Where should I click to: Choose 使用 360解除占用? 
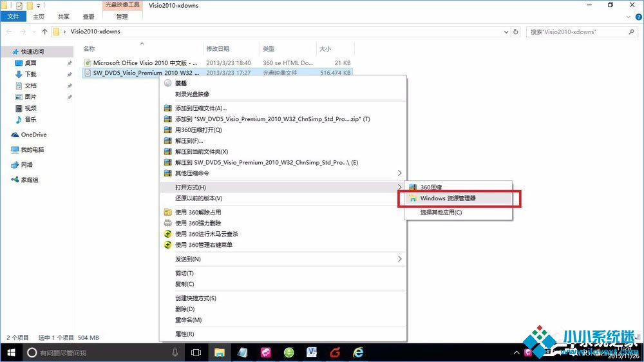pyautogui.click(x=283, y=212)
